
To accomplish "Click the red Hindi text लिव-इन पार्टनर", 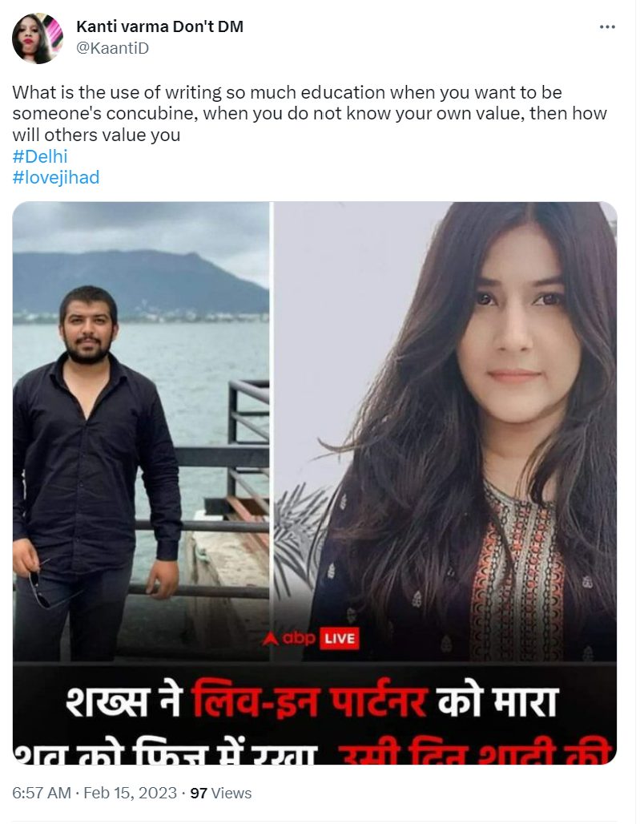I will pyautogui.click(x=310, y=701).
